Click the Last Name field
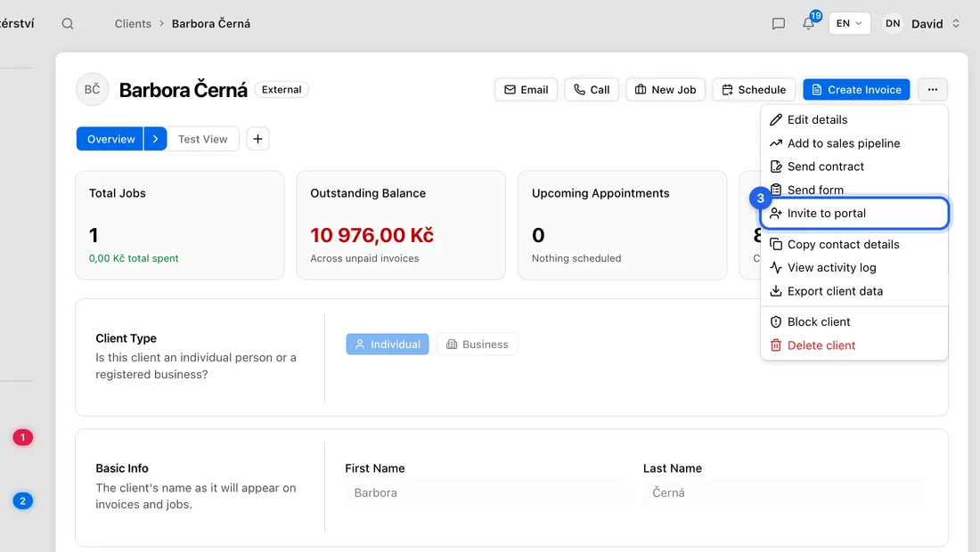The height and width of the screenshot is (552, 980). click(785, 492)
